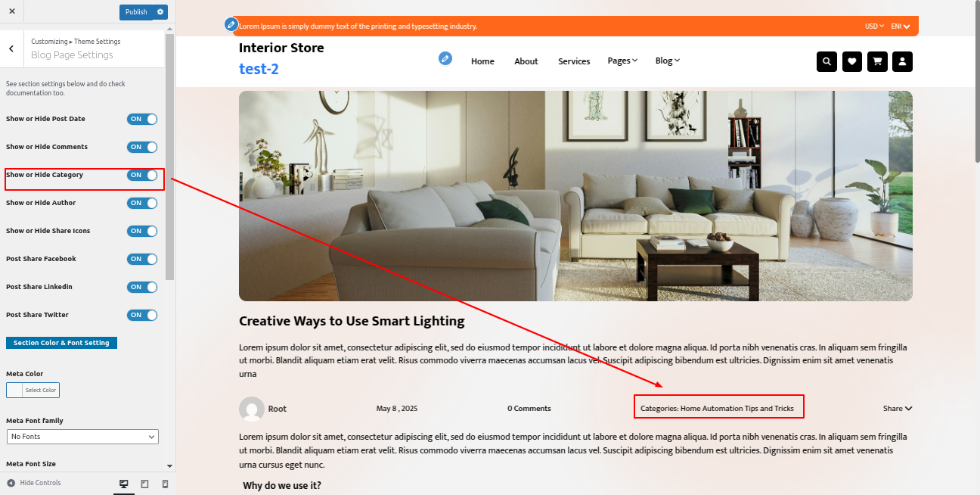The height and width of the screenshot is (495, 980).
Task: Go back with the customizer back arrow
Action: (x=11, y=48)
